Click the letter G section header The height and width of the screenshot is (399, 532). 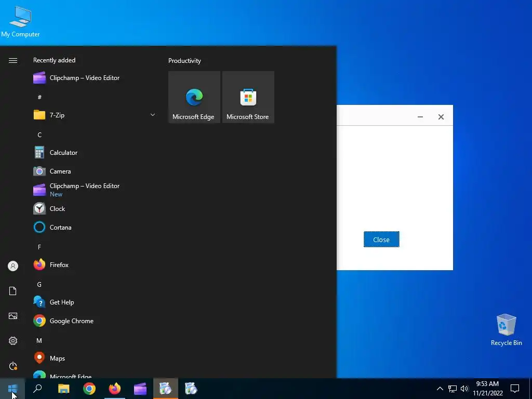[x=39, y=284]
